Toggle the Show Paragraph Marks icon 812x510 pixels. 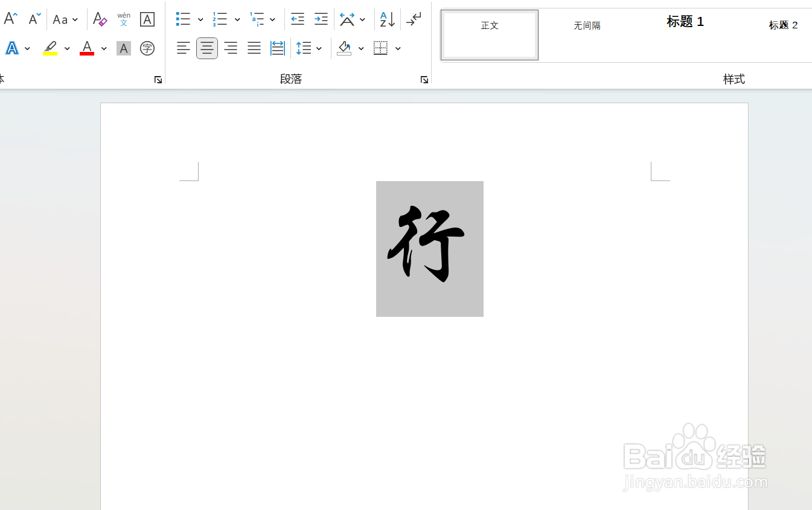point(414,19)
